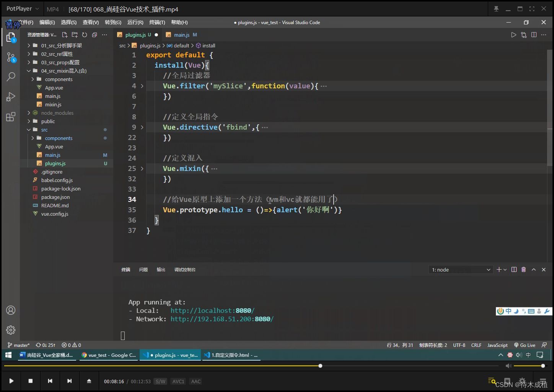Click the JavaScript language mode in status bar
The width and height of the screenshot is (554, 392).
(x=497, y=345)
